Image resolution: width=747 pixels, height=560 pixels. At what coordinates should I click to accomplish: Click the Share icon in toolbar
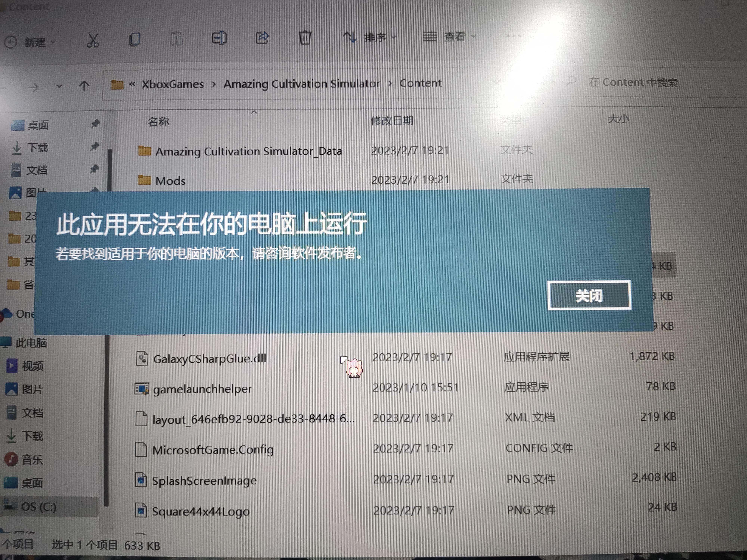[x=262, y=38]
